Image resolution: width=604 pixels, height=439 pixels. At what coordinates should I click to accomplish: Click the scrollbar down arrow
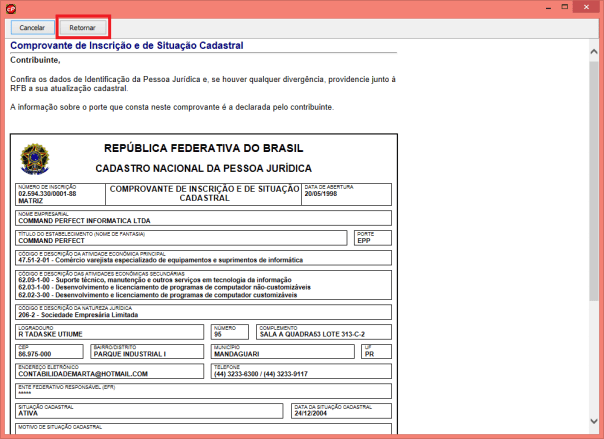click(594, 421)
